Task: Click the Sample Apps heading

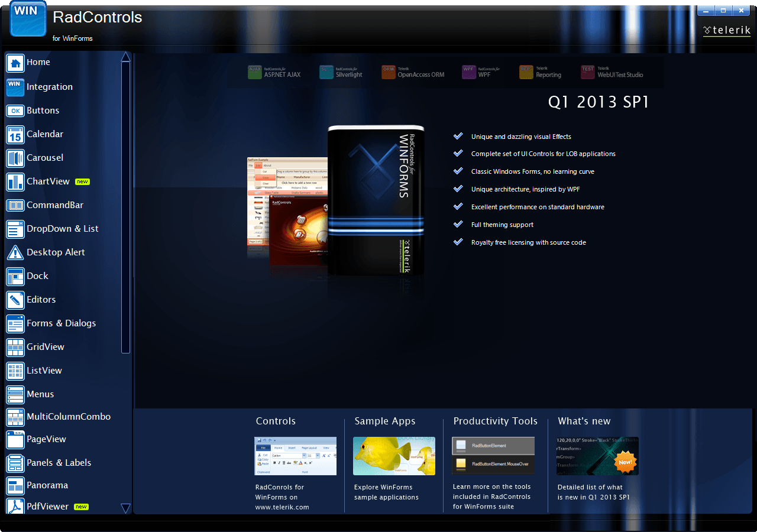Action: (x=385, y=421)
